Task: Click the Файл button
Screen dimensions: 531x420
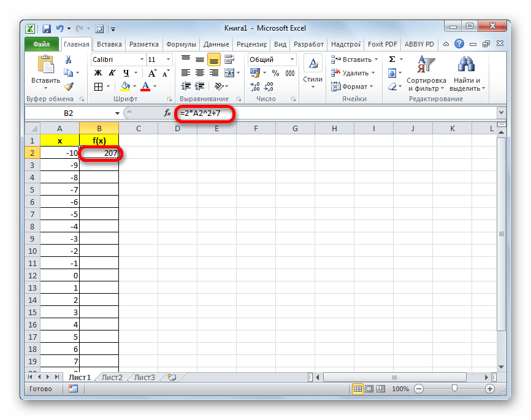Action: 42,44
